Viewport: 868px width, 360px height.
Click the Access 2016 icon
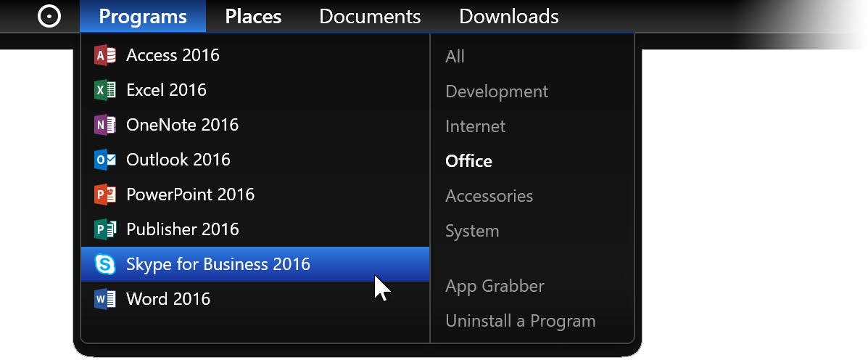click(105, 55)
